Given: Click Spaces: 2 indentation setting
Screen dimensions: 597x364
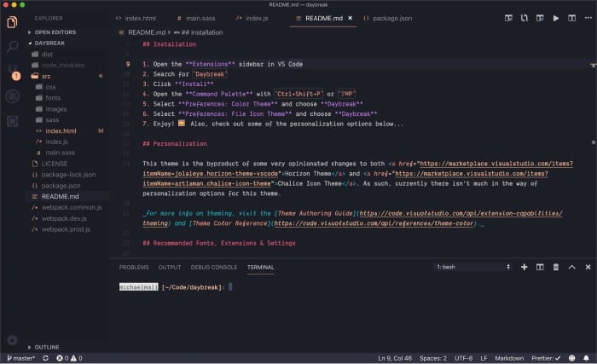Looking at the screenshot, I should point(433,358).
